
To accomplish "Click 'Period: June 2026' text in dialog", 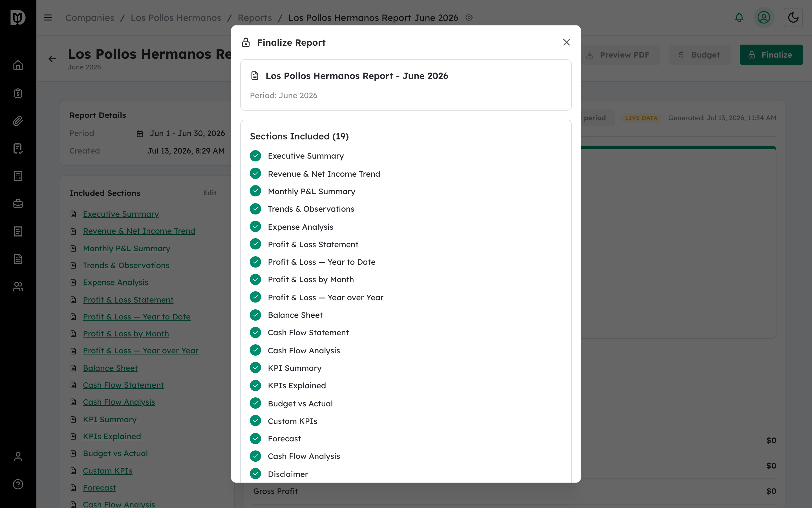I will coord(284,95).
